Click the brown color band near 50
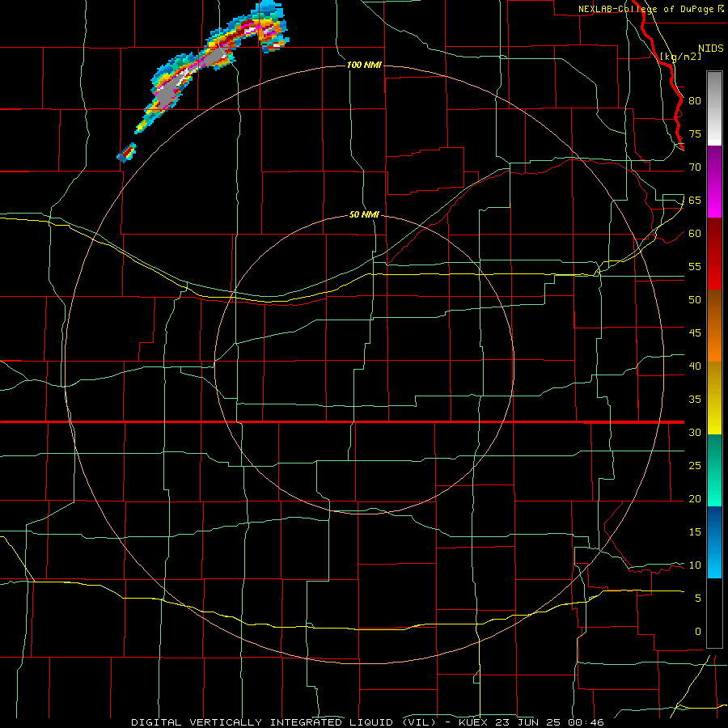This screenshot has height=728, width=728. click(714, 308)
